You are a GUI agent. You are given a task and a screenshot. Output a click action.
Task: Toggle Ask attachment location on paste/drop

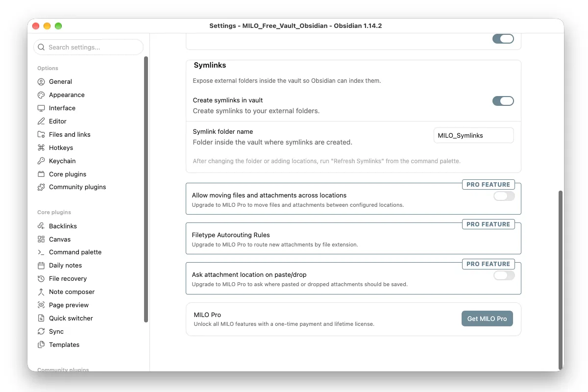[504, 275]
